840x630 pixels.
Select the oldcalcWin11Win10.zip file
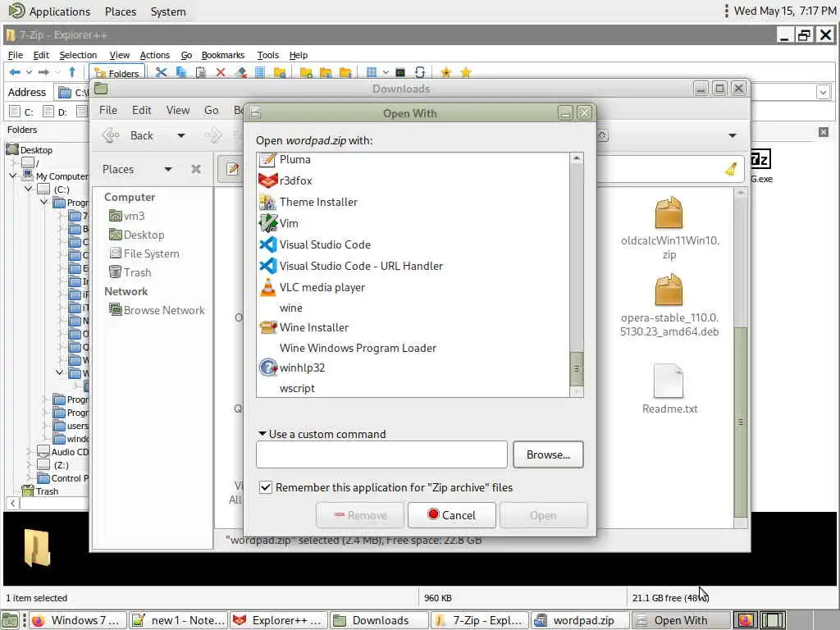click(x=669, y=228)
